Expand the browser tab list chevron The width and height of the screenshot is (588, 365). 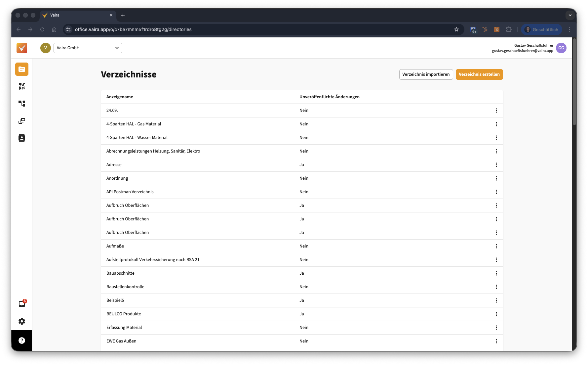point(570,15)
